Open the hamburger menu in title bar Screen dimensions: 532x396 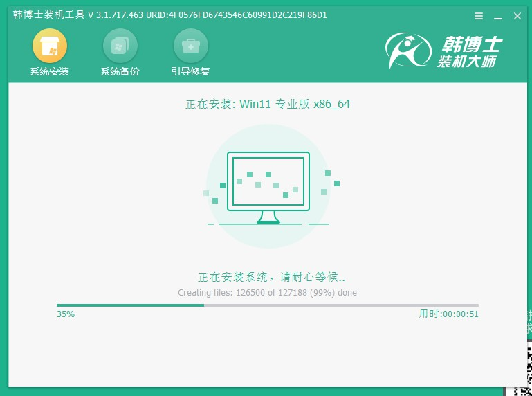coord(479,16)
